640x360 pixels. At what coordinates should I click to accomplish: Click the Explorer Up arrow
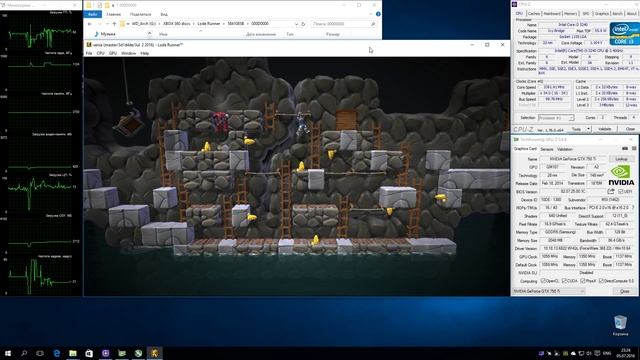[114, 24]
